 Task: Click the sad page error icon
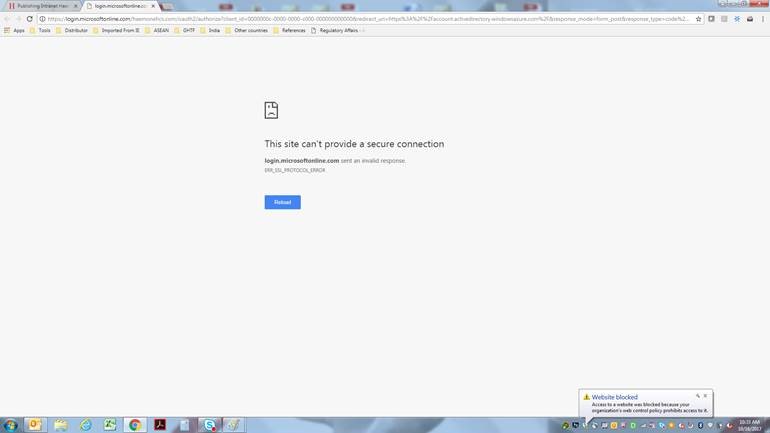[271, 110]
